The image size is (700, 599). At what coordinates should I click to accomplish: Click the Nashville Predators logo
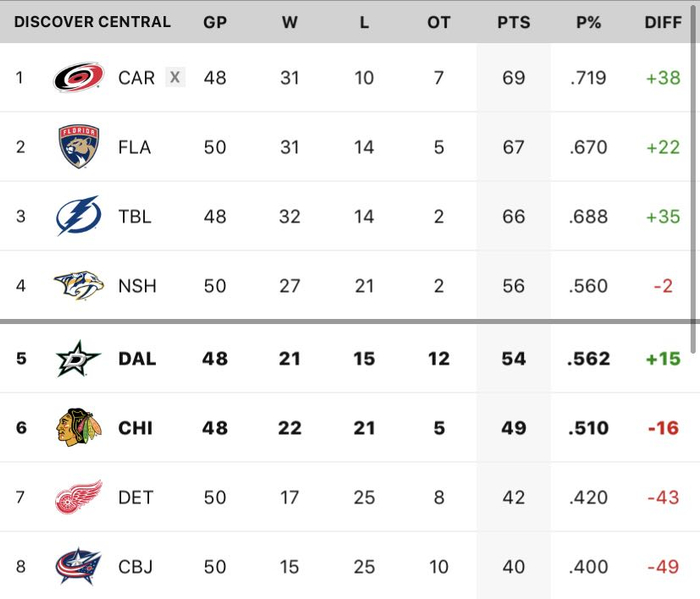[x=78, y=286]
